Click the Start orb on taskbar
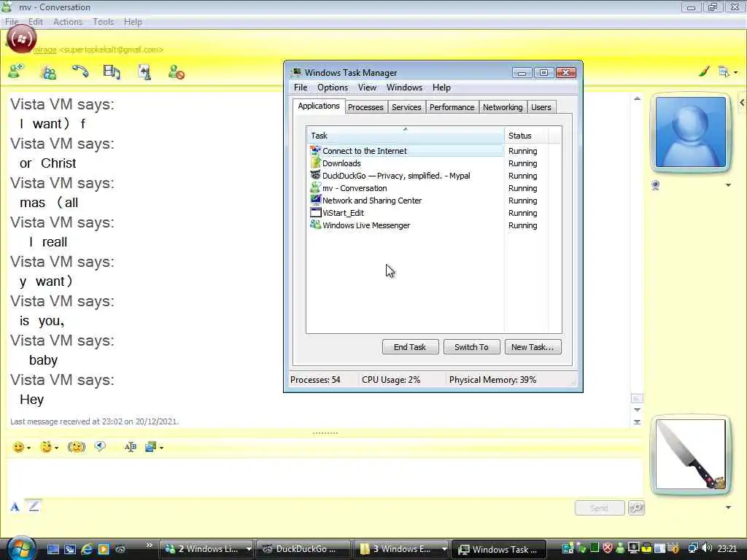 pyautogui.click(x=20, y=548)
